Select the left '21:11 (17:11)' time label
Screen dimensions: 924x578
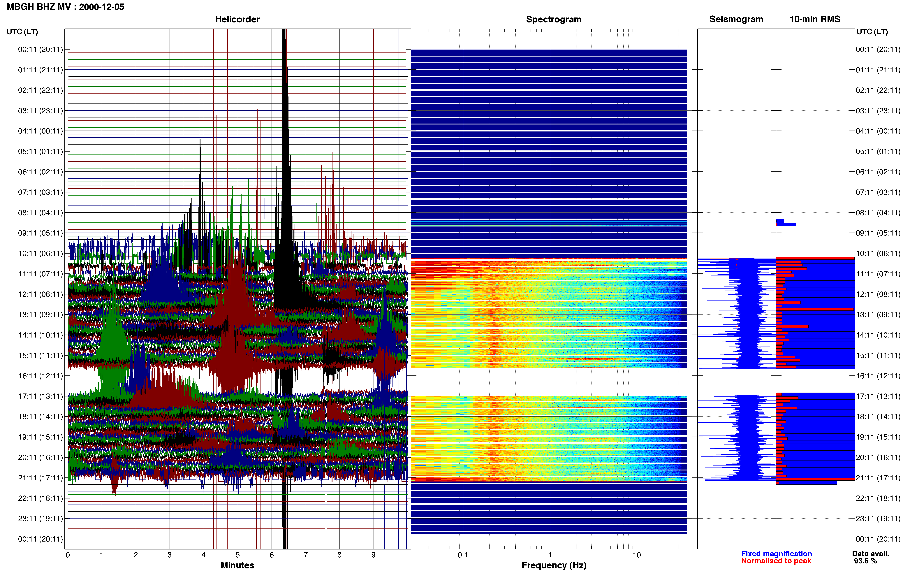point(41,478)
